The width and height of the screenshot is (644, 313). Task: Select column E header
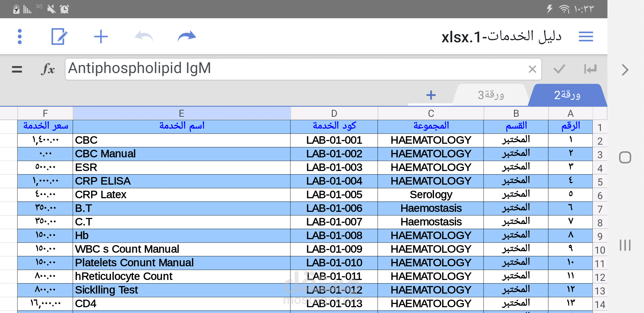(182, 113)
